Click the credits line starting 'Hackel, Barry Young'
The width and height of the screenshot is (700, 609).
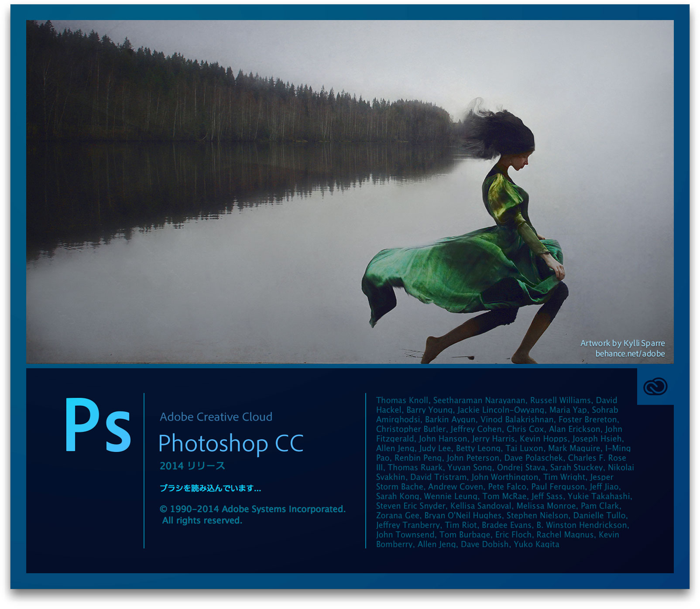pos(497,410)
